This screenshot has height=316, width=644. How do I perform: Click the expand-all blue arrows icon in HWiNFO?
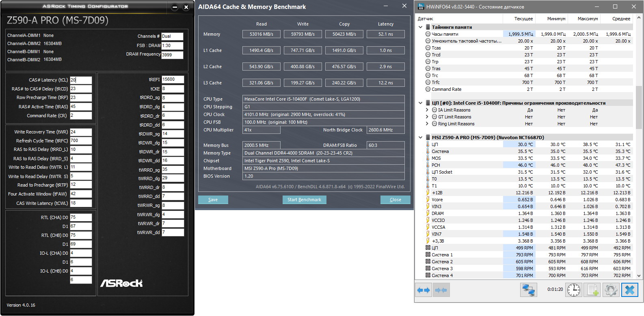tap(424, 290)
